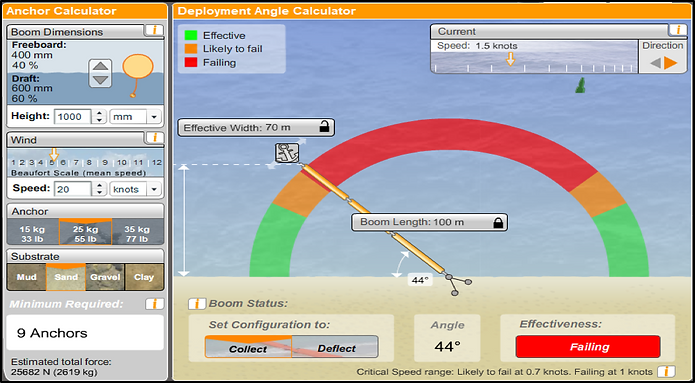Select Beaufort scale value 12
The height and width of the screenshot is (383, 695).
click(156, 163)
